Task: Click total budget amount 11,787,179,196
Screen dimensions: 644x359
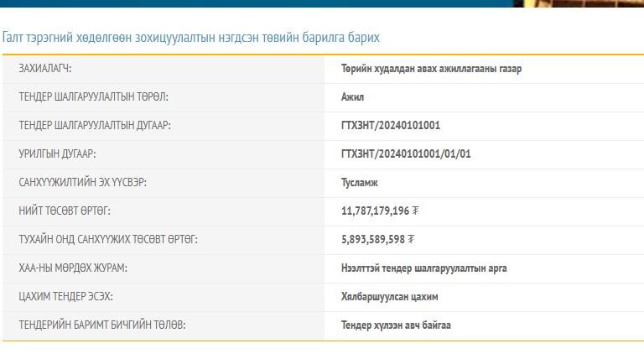Action: tap(375, 211)
